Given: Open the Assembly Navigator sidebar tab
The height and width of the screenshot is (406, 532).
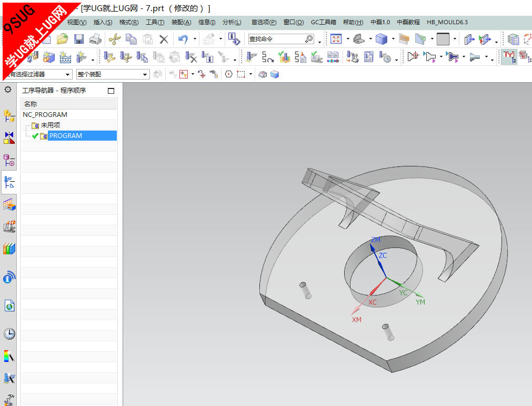Looking at the screenshot, I should tap(9, 115).
